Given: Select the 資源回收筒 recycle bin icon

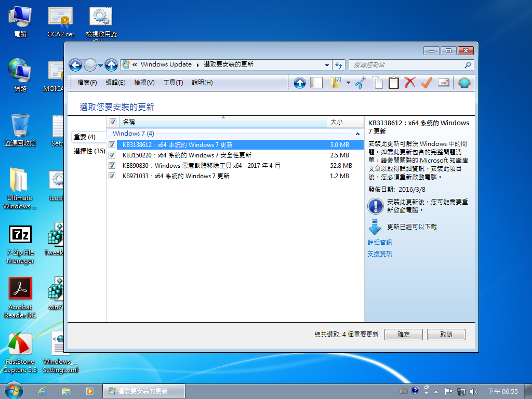Looking at the screenshot, I should (20, 130).
